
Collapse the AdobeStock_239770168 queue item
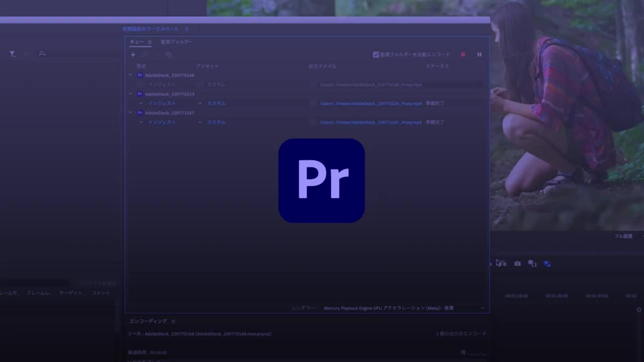130,75
